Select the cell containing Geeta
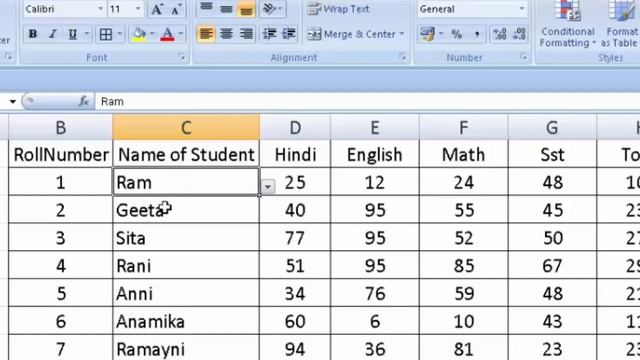This screenshot has width=640, height=360. tap(186, 210)
